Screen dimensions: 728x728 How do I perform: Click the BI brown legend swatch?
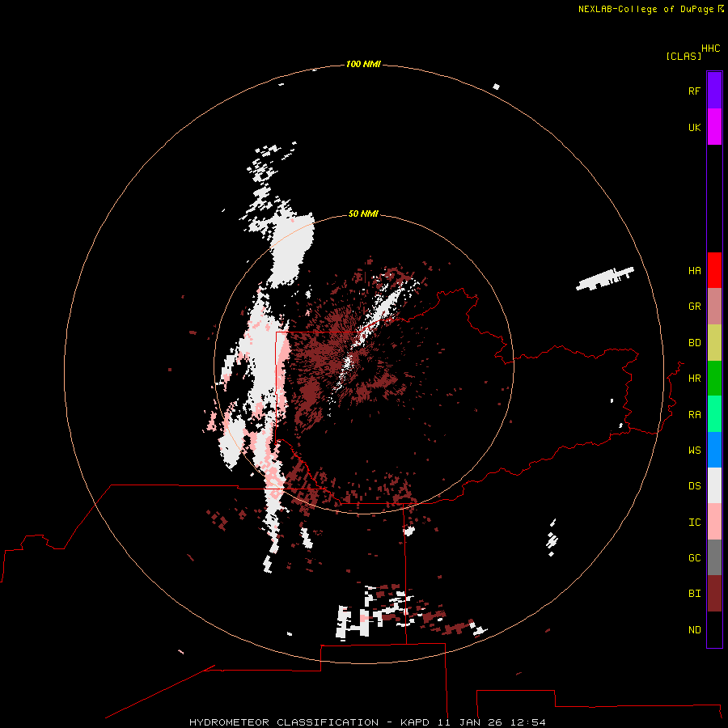pos(714,594)
